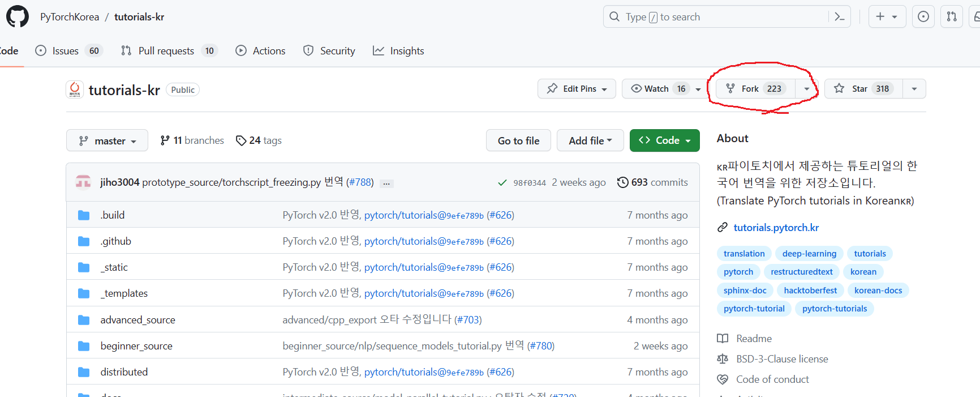Open the Actions tab
The image size is (980, 397).
click(260, 51)
